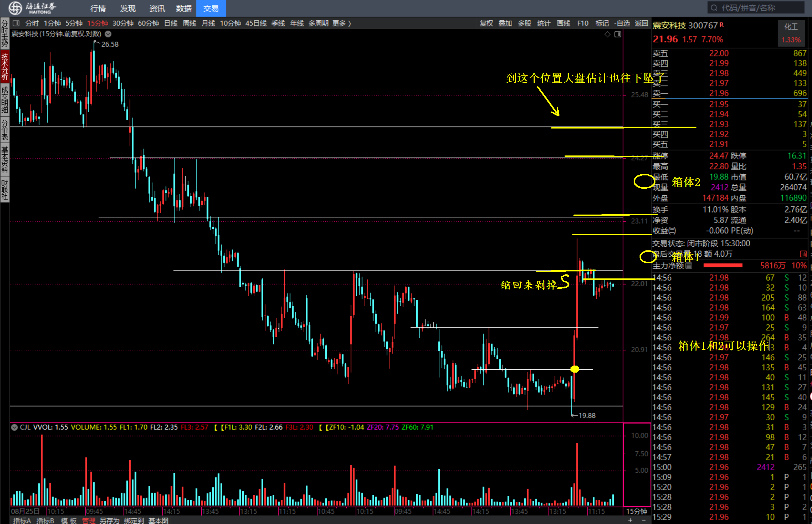Click the 化工 sector box
The image size is (812, 524).
(791, 33)
